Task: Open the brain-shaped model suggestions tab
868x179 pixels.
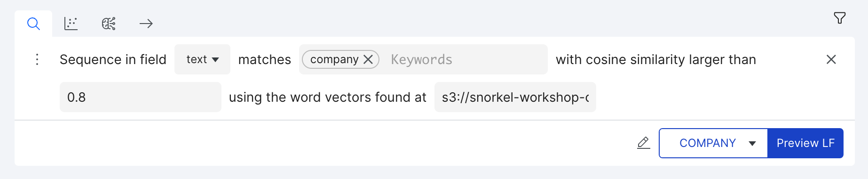Action: coord(109,24)
